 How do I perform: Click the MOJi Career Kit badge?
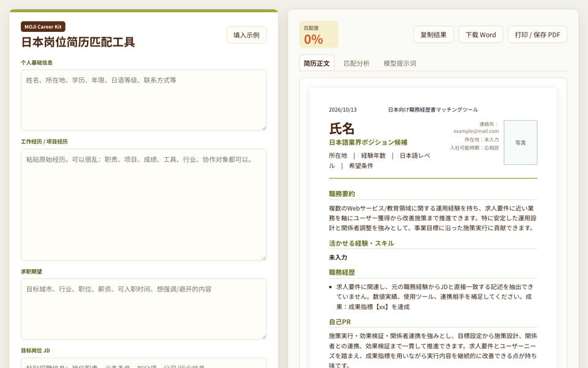(x=43, y=26)
